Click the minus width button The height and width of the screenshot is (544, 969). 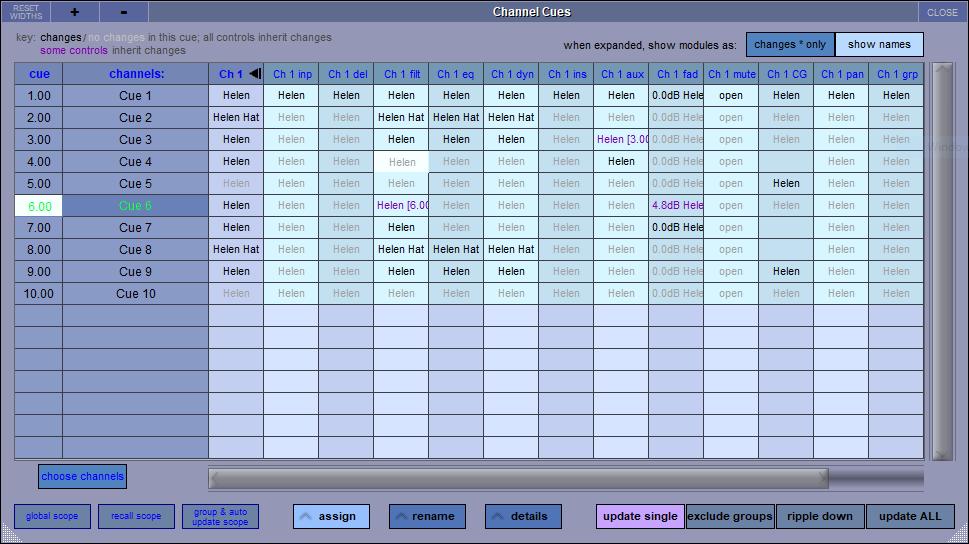click(124, 12)
